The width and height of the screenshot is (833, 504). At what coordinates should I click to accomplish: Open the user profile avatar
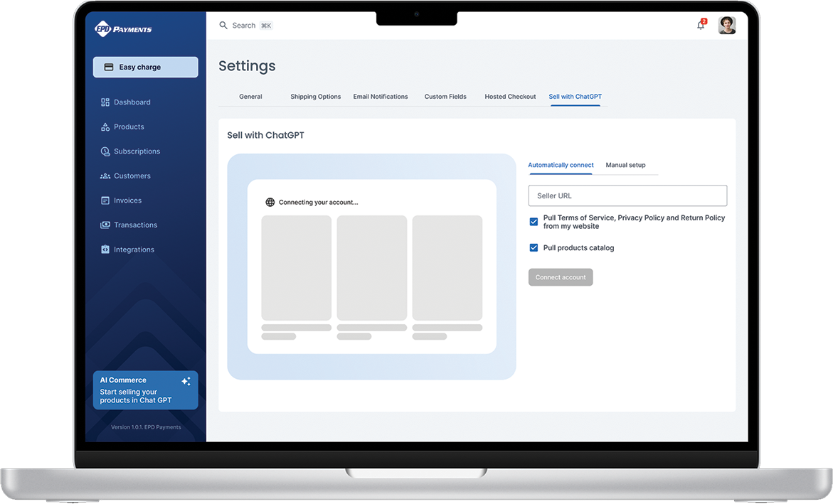click(x=726, y=26)
